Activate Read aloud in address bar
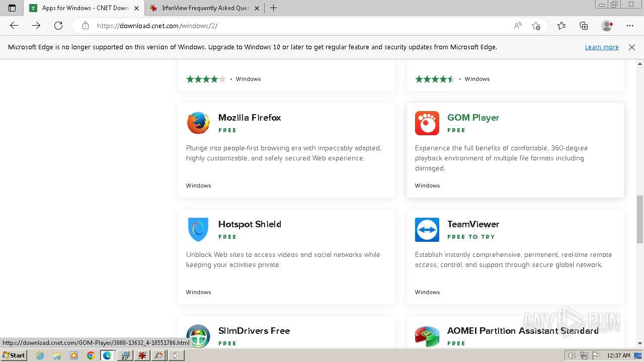Screen dimensions: 644x362 518,26
